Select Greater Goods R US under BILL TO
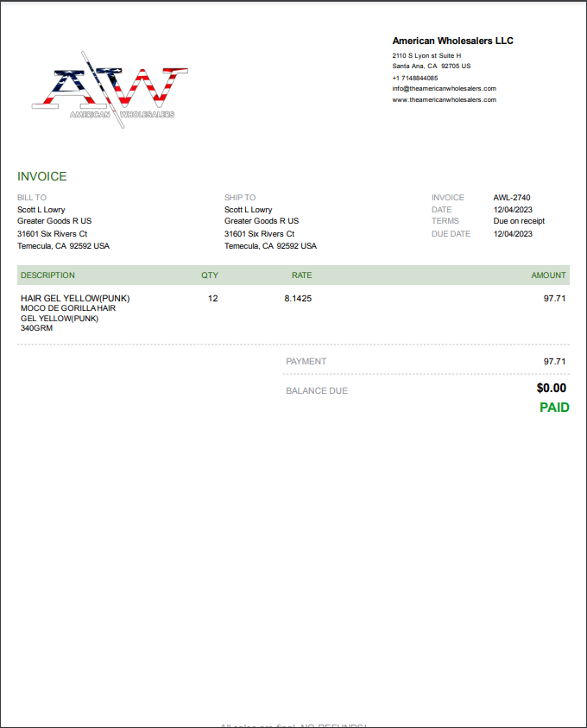The image size is (587, 728). coord(54,221)
